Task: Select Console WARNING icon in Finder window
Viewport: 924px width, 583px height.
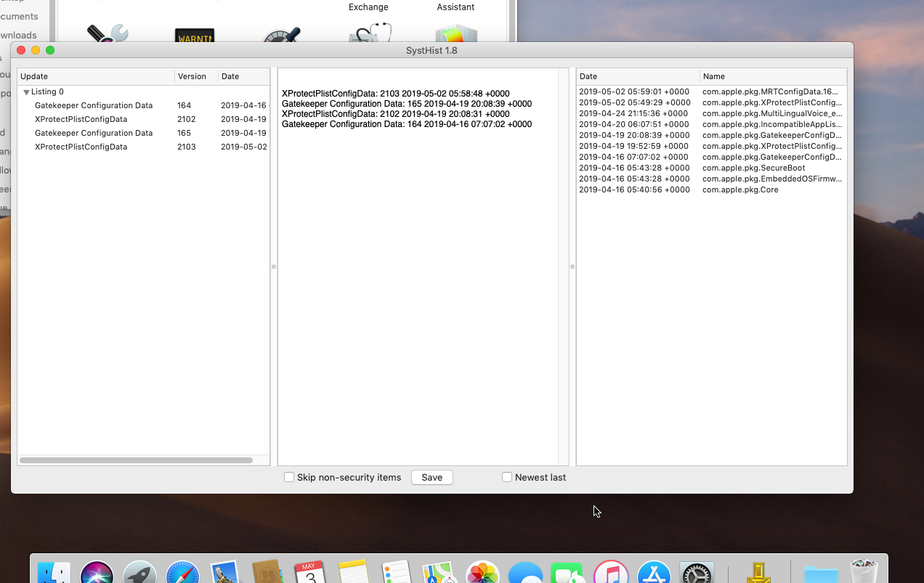Action: tap(195, 34)
